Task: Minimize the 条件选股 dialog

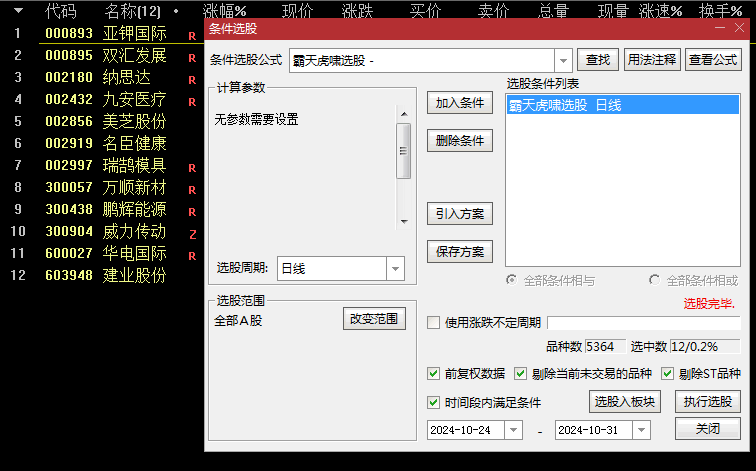Action: [720, 28]
